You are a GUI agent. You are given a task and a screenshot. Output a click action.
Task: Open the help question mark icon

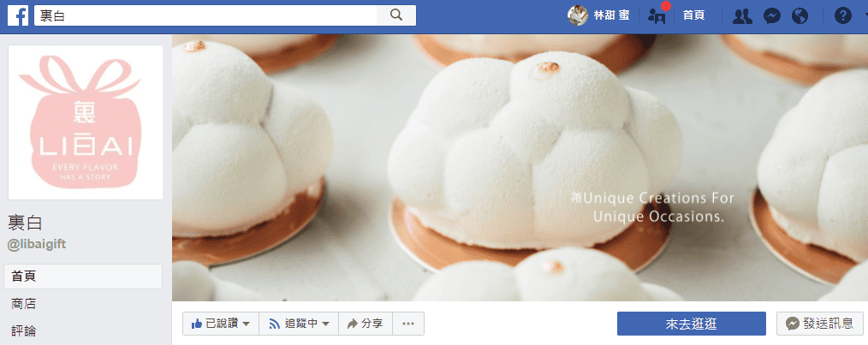click(x=842, y=15)
